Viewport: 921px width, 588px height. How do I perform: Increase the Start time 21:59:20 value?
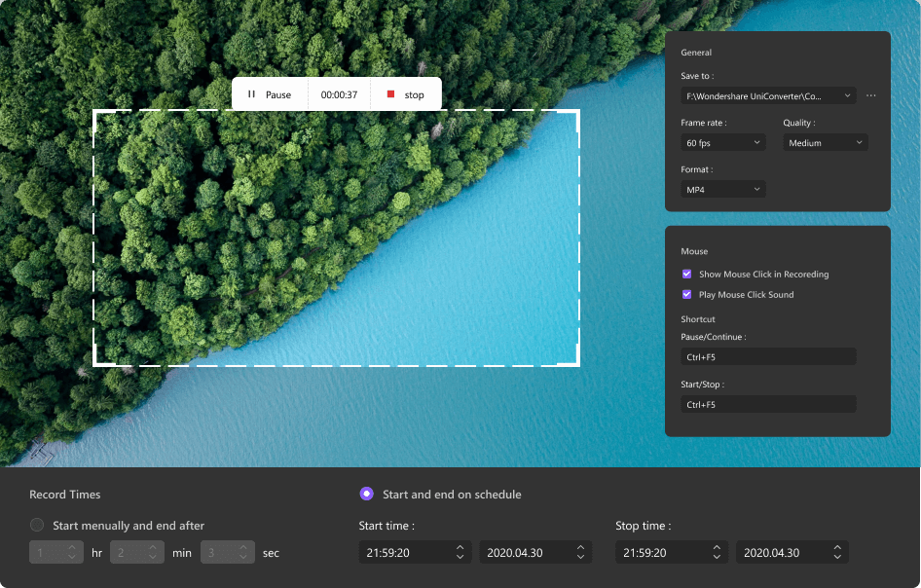coord(460,547)
